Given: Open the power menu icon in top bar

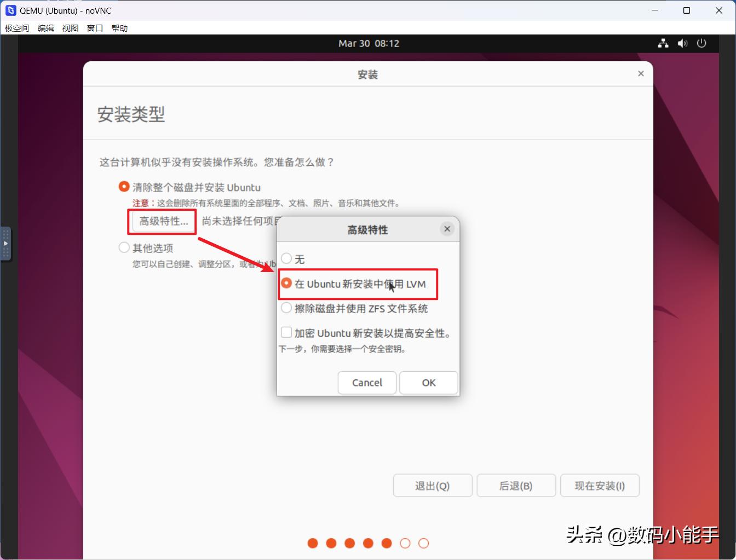Looking at the screenshot, I should [702, 43].
